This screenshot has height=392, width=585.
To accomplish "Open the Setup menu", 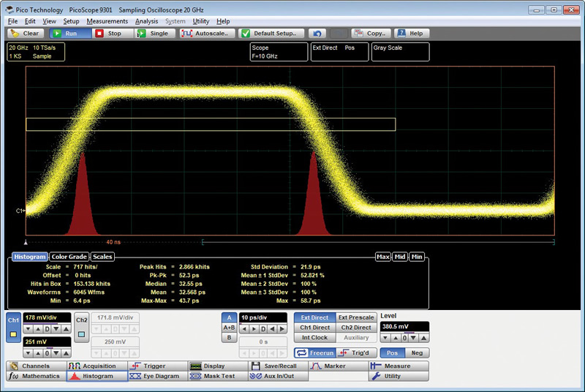I will (71, 21).
